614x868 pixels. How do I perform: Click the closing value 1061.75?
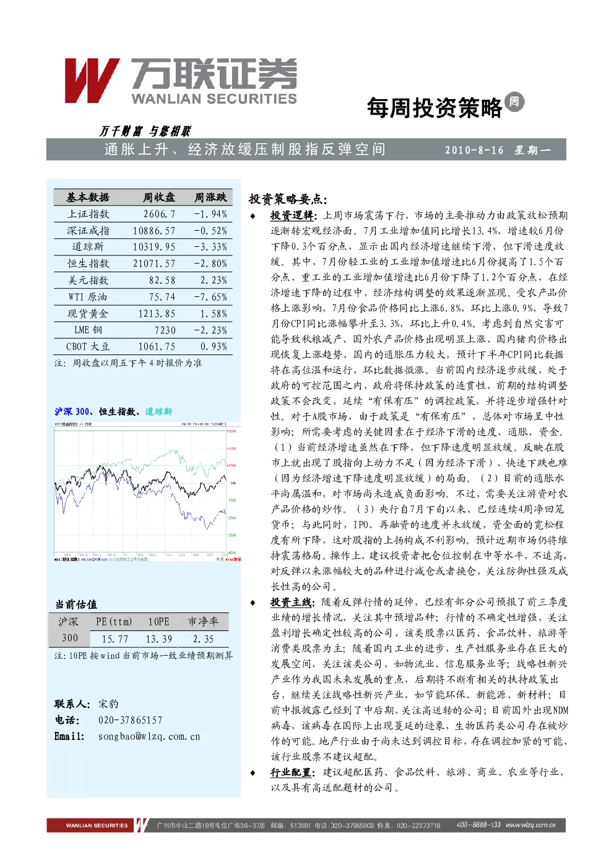[157, 346]
